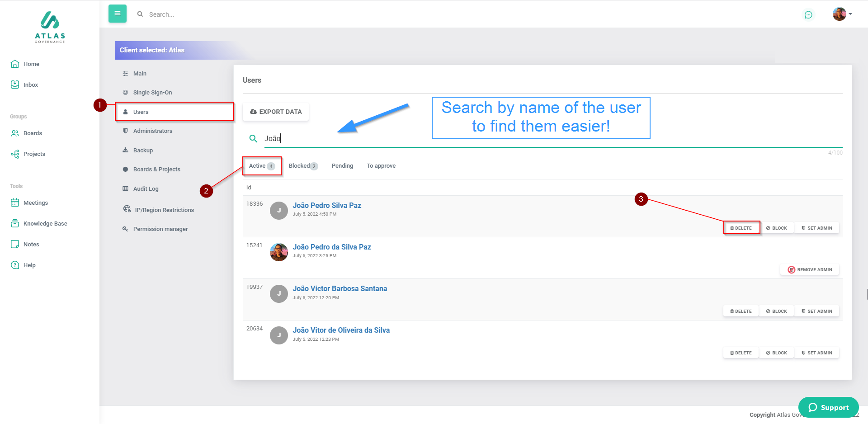Click Export Data button
This screenshot has width=868, height=424.
pyautogui.click(x=276, y=112)
